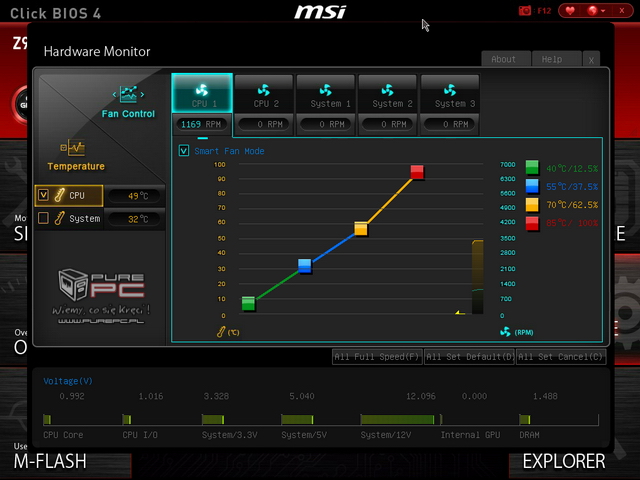The image size is (640, 480).
Task: Click the CPU 1 fan icon
Action: tap(202, 89)
